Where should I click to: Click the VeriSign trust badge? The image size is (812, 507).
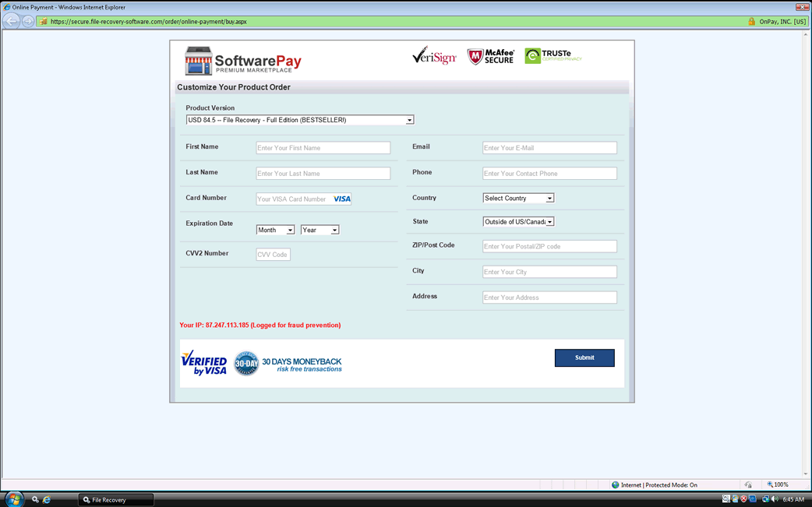pyautogui.click(x=434, y=56)
